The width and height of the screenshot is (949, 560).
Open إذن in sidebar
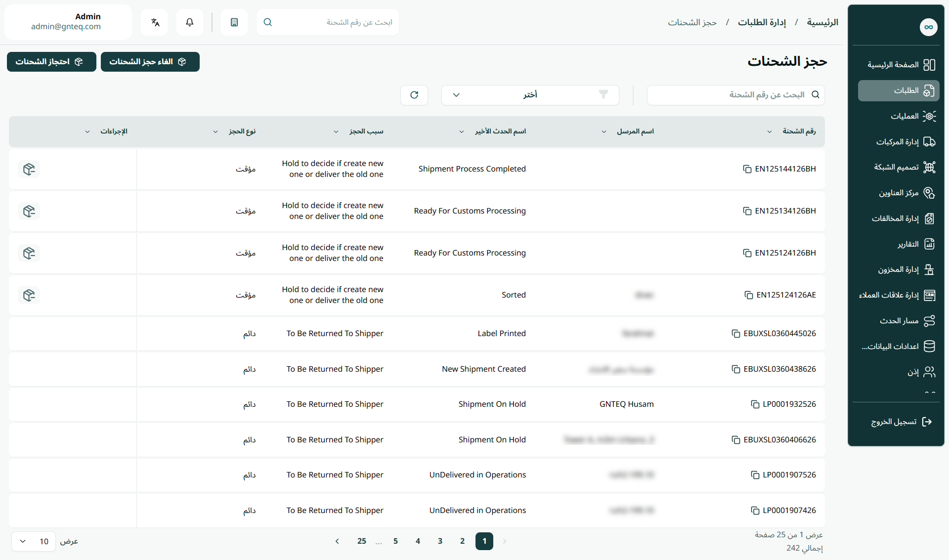pos(899,372)
